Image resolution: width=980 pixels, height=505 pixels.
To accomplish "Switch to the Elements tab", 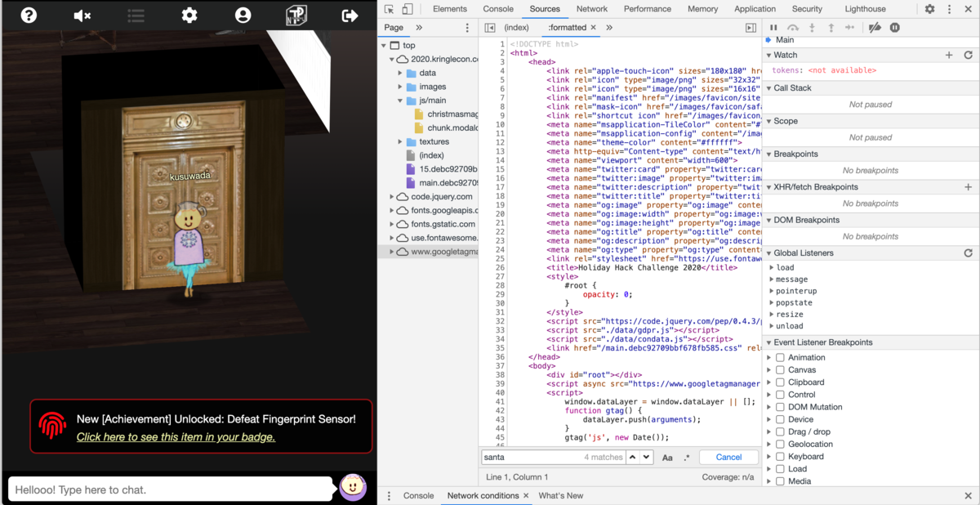I will 450,9.
